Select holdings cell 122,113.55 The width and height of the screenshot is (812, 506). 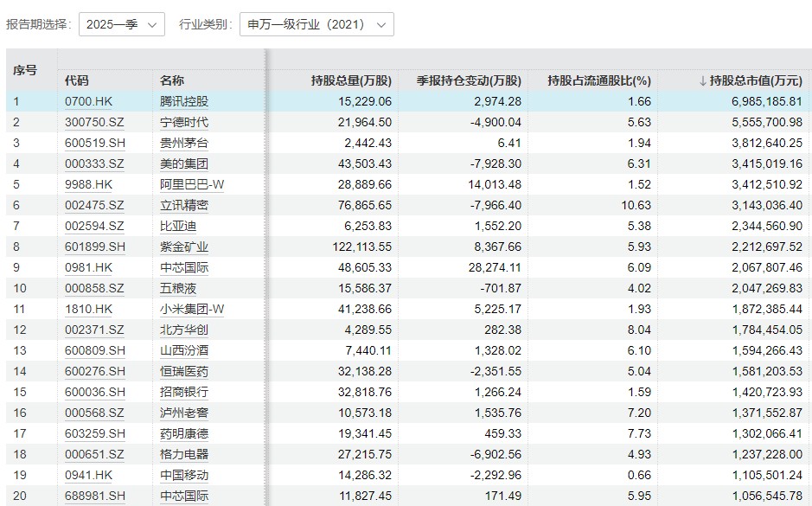pos(362,247)
